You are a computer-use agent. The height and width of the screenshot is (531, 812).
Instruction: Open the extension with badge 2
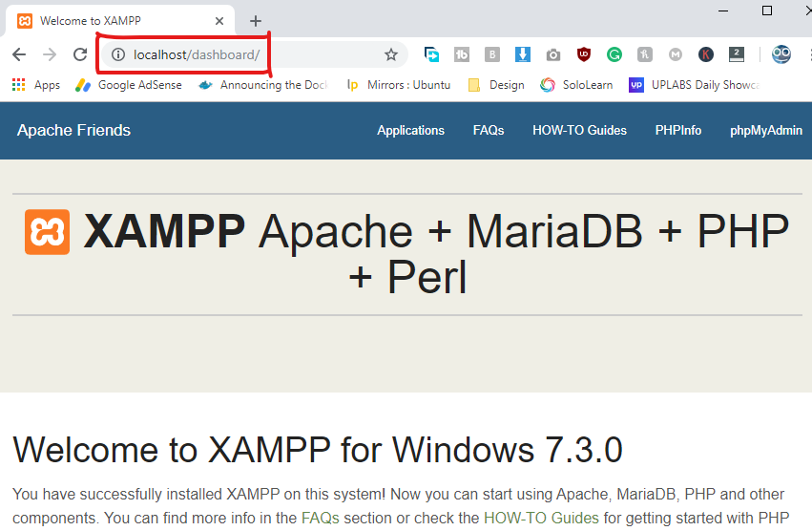[x=737, y=54]
